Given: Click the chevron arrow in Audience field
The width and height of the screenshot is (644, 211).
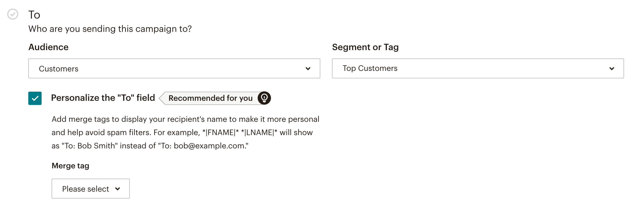Looking at the screenshot, I should point(308,69).
